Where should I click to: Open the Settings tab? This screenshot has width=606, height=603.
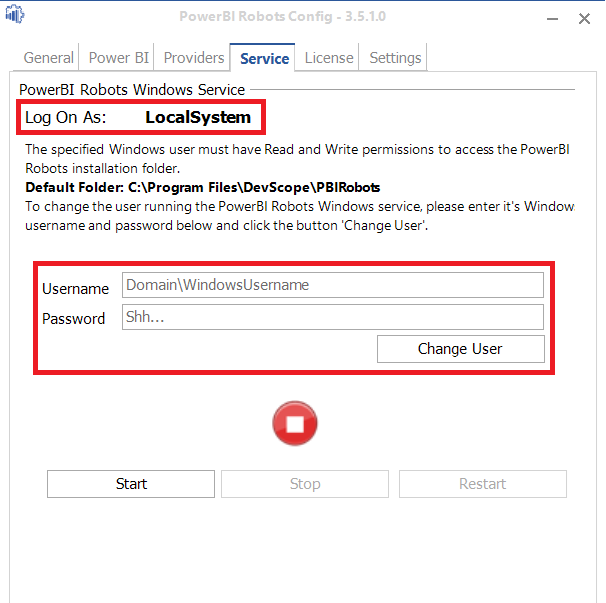pos(395,58)
